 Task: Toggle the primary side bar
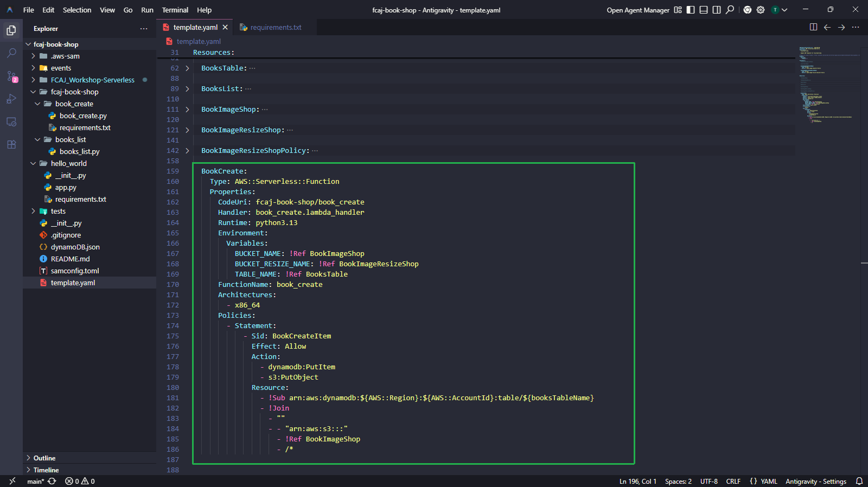(691, 10)
